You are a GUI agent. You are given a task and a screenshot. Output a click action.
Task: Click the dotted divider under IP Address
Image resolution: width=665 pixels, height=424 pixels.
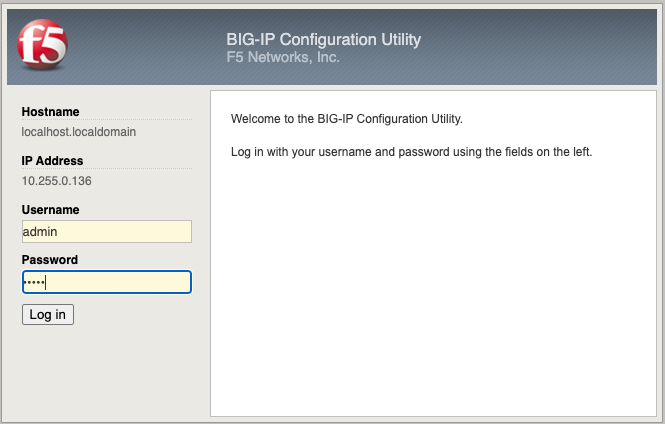[x=106, y=169]
